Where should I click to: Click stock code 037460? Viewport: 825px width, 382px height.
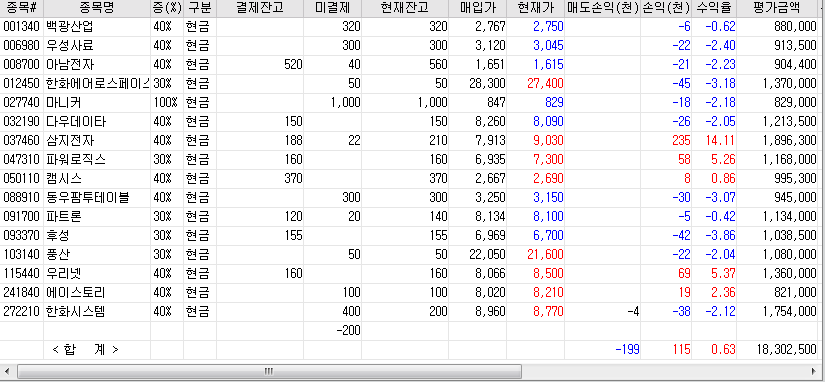point(21,140)
